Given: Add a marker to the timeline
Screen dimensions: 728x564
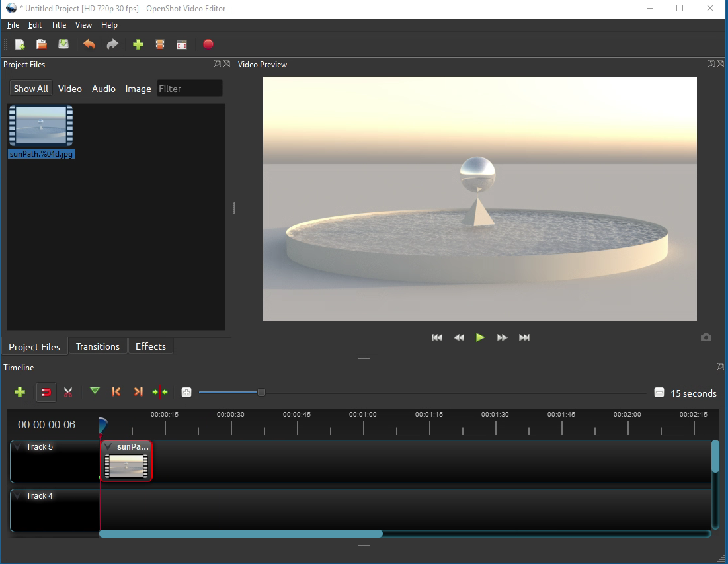Looking at the screenshot, I should tap(95, 392).
